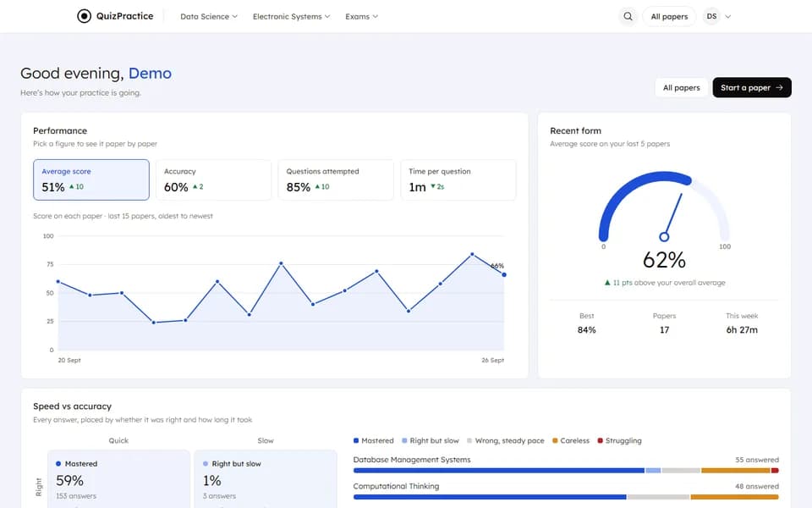Click the Right but slow legend swatch

tap(404, 440)
